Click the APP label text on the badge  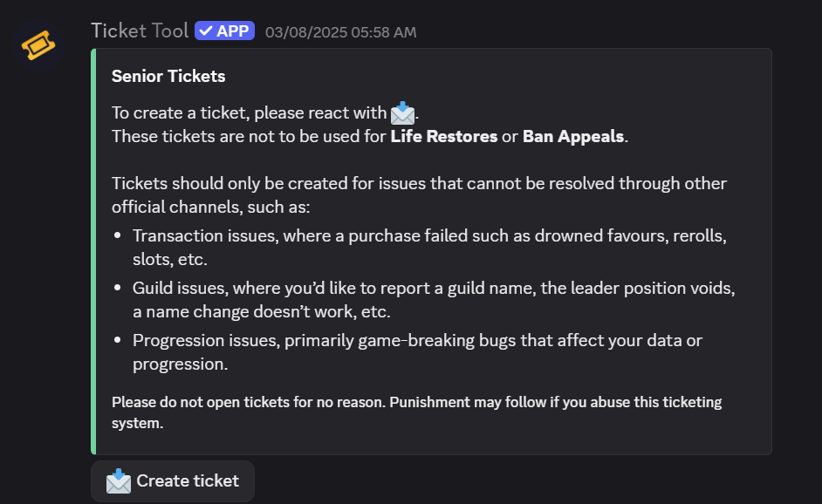click(233, 31)
